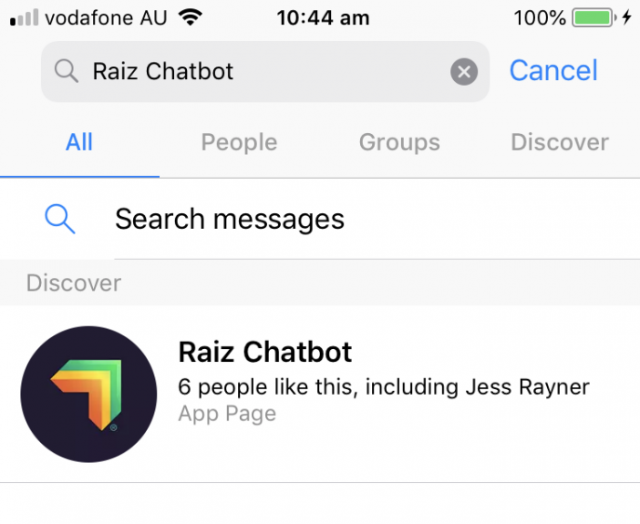Tap the Discover section header
The width and height of the screenshot is (640, 524).
pos(73,282)
